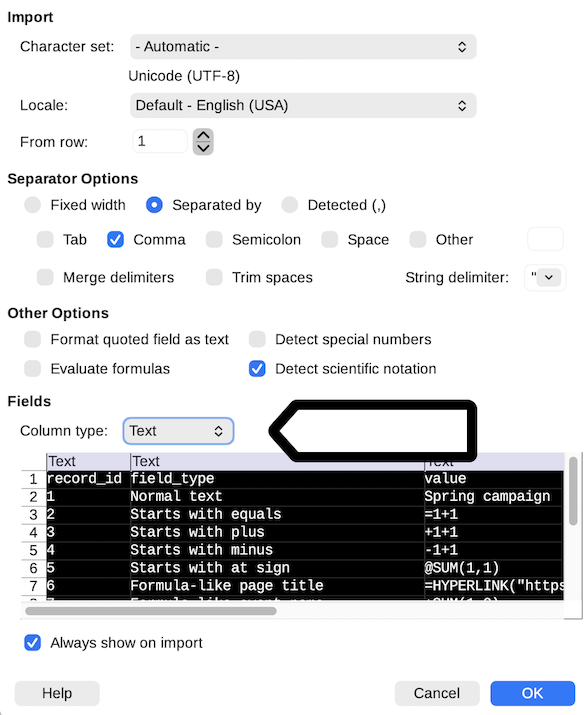Enable the Tab separator checkbox

45,239
